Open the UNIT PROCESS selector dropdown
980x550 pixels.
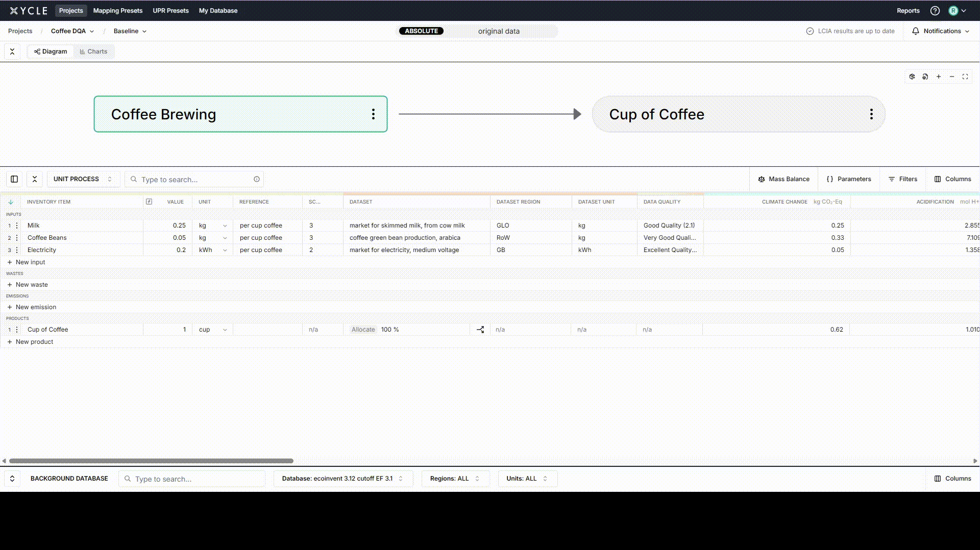click(x=83, y=179)
